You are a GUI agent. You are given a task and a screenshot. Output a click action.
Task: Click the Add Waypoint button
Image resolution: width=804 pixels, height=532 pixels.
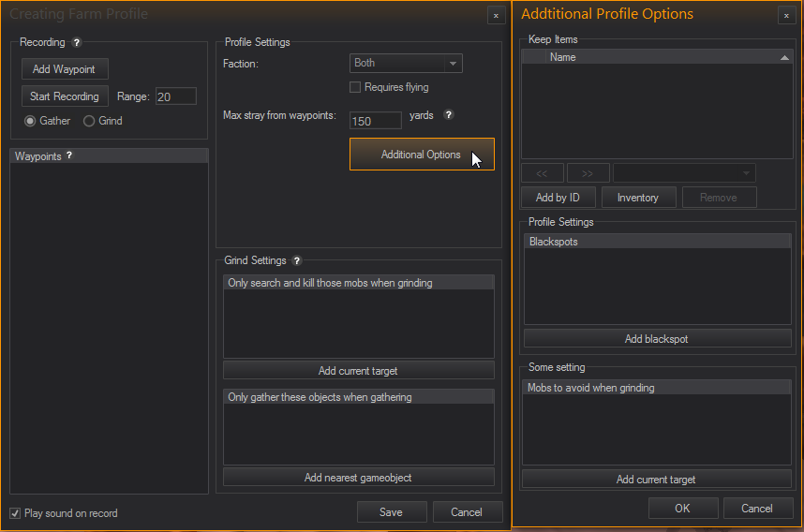click(x=65, y=69)
